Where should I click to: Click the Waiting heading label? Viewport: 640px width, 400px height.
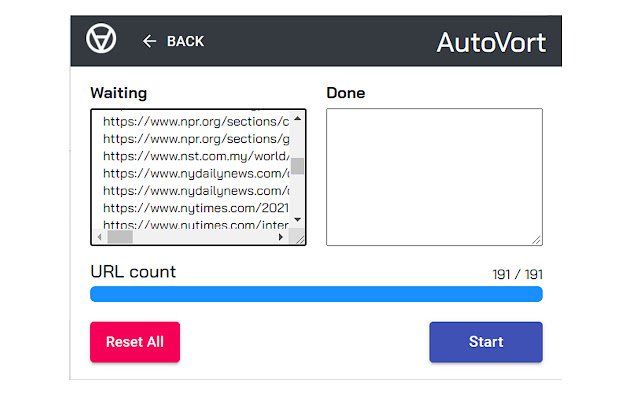[119, 93]
